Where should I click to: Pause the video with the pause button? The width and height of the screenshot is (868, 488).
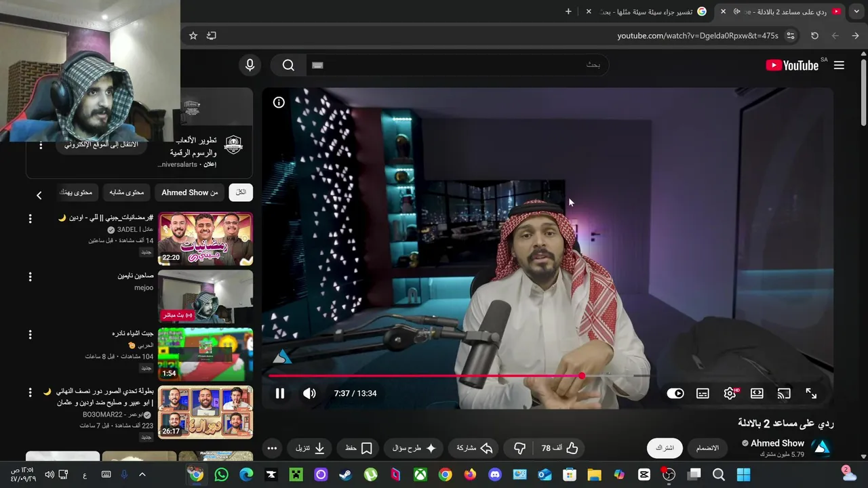[x=279, y=393]
